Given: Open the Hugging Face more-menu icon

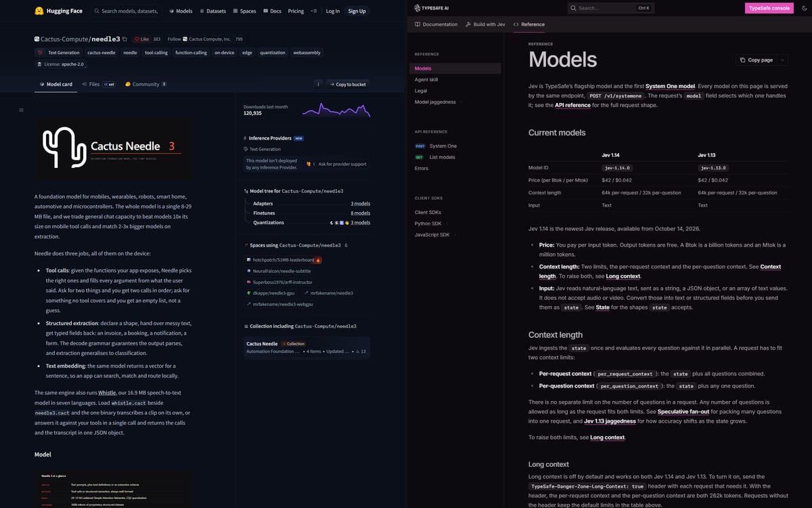Looking at the screenshot, I should pos(313,11).
